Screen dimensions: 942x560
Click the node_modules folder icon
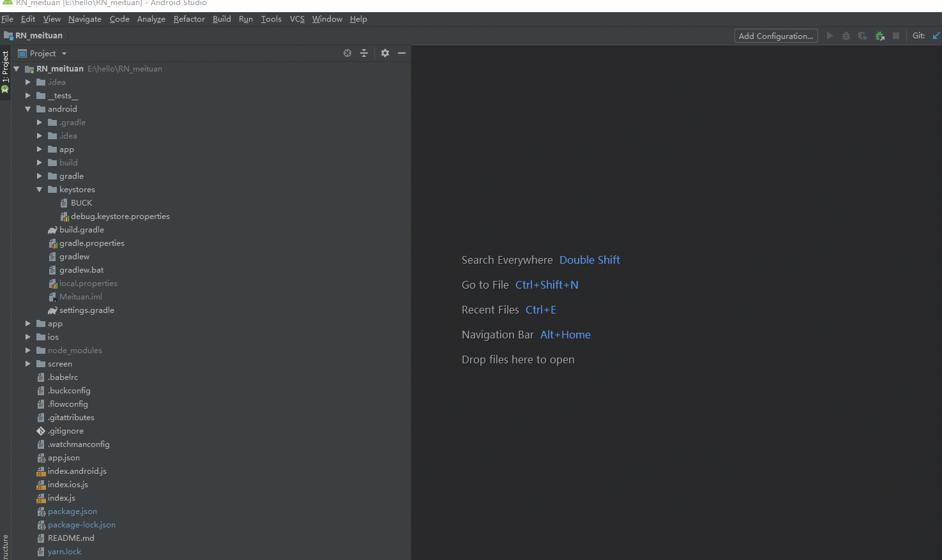click(41, 351)
